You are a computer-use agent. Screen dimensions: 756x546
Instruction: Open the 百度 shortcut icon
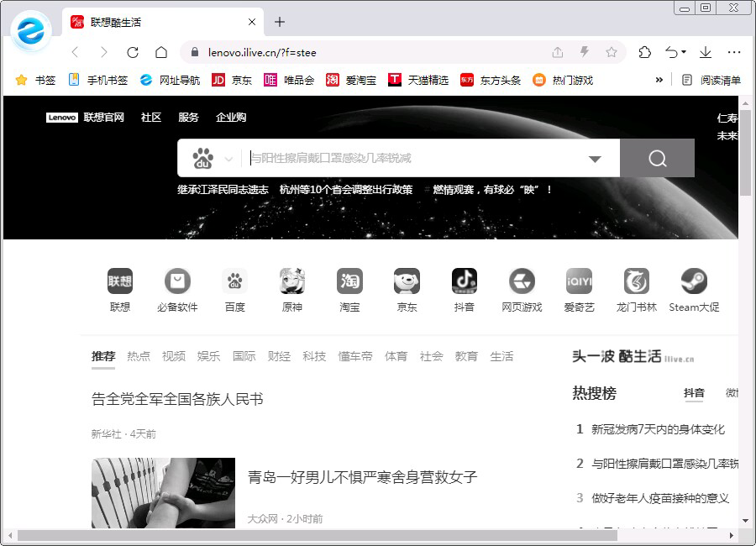pos(235,281)
